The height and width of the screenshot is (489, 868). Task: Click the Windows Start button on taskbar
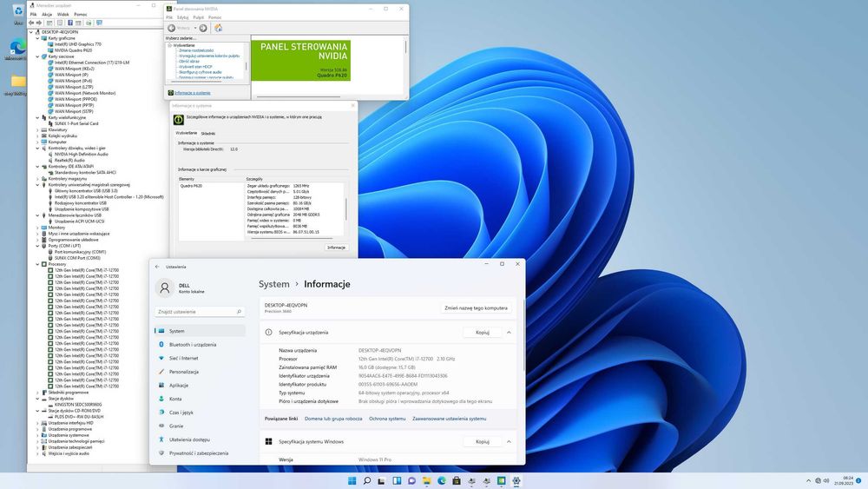352,480
